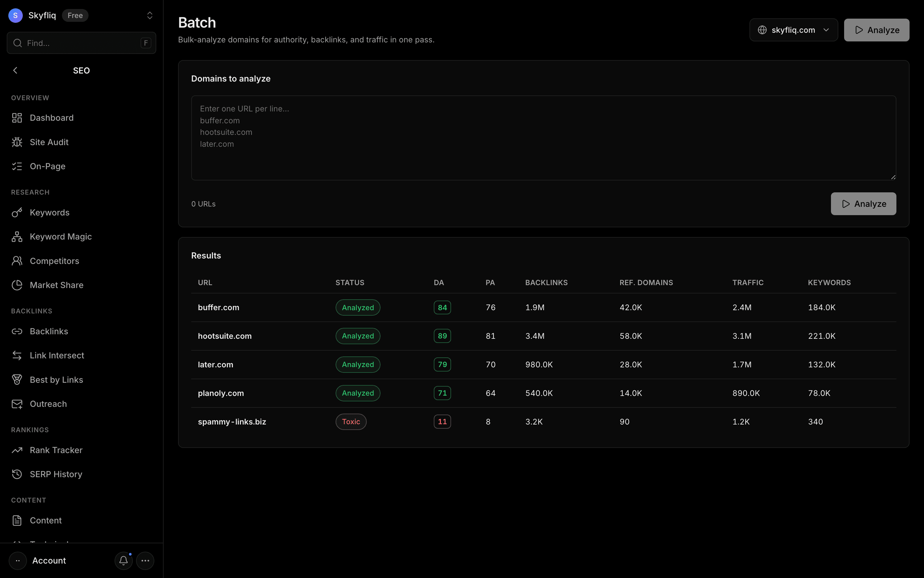Image resolution: width=924 pixels, height=578 pixels.
Task: Click the Competitors people icon
Action: tap(17, 261)
